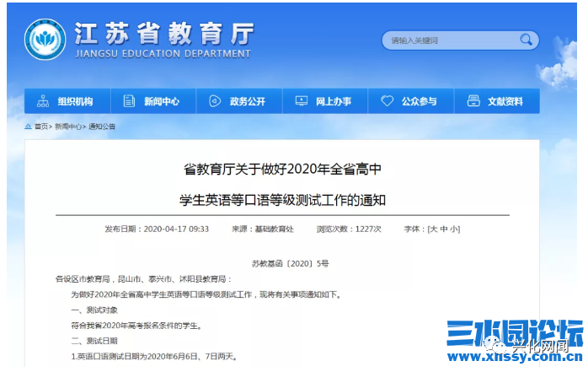Click the 网上办事 monitor icon
Screen dimensions: 588x372
[301, 101]
